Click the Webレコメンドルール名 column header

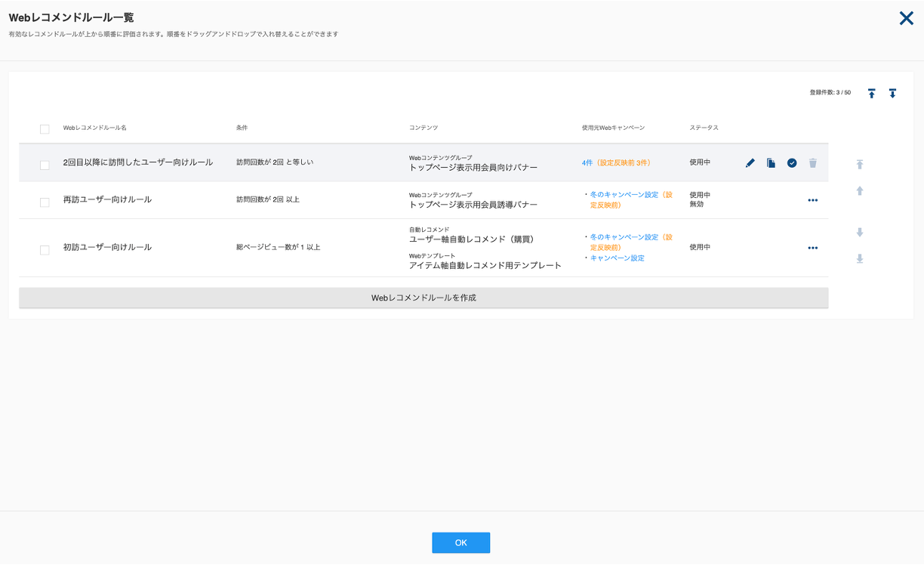coord(95,128)
